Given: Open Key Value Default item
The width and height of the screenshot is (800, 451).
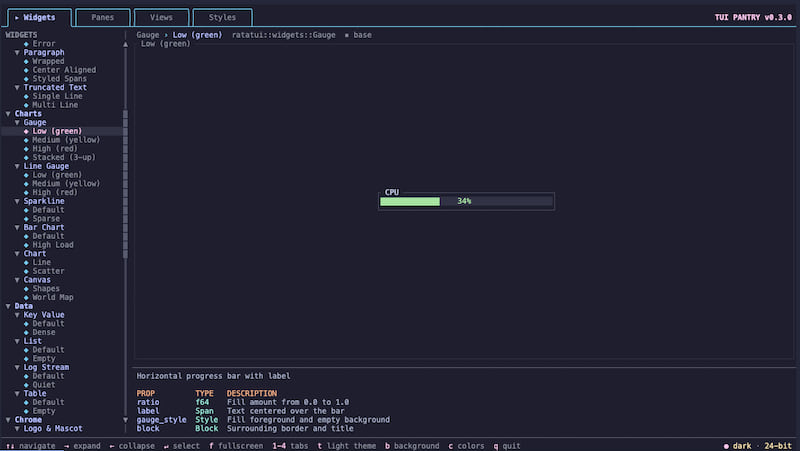Looking at the screenshot, I should pyautogui.click(x=48, y=323).
